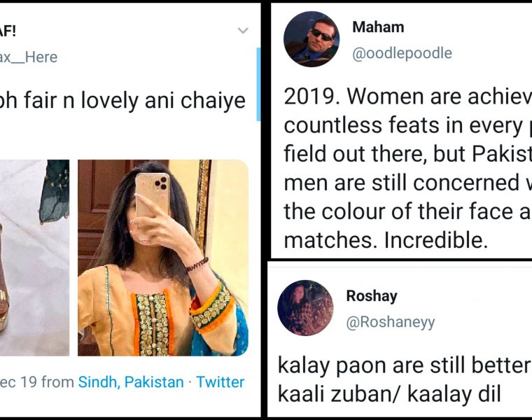This screenshot has width=532, height=420.
Task: Open the @oodlepoodle handle
Action: coord(402,53)
